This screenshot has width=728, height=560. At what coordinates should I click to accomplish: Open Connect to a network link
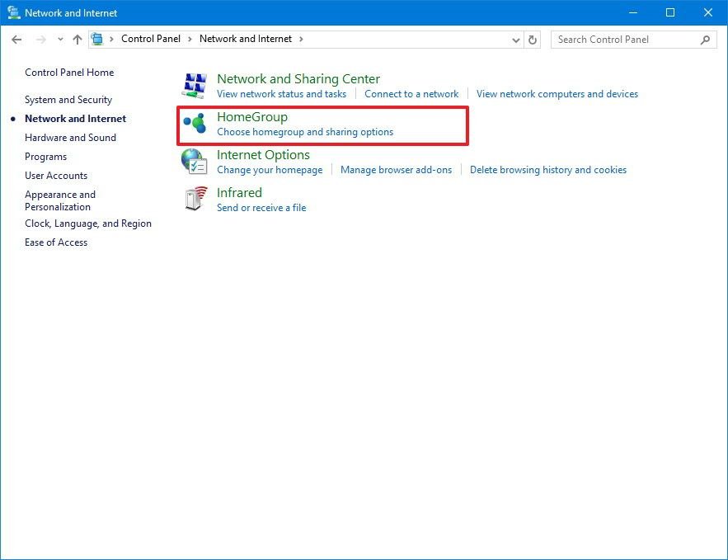click(411, 94)
